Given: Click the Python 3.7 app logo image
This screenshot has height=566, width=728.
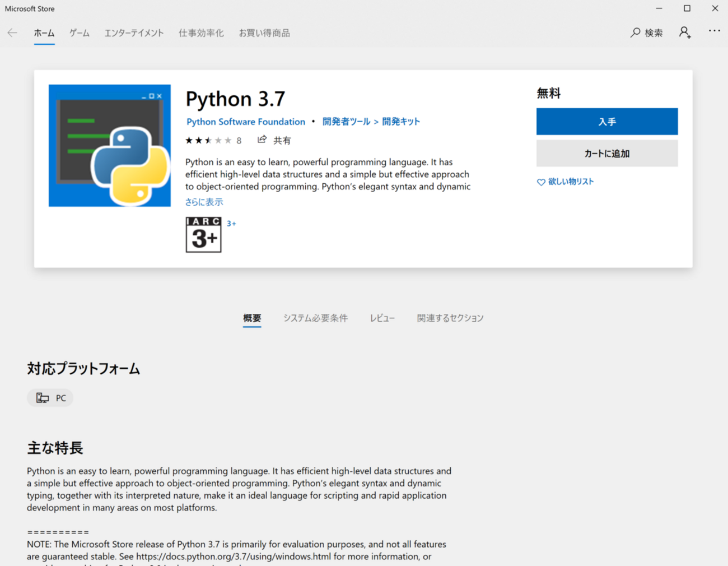Looking at the screenshot, I should tap(110, 146).
